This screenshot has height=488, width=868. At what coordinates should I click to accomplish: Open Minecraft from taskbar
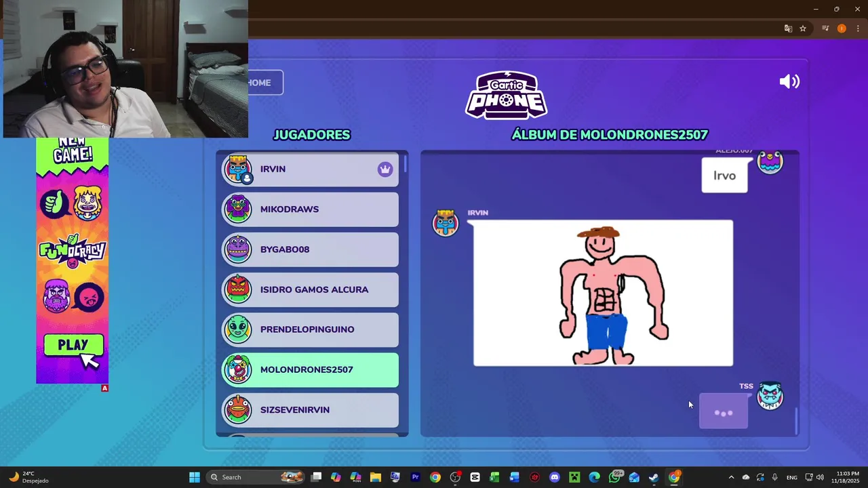tap(574, 477)
